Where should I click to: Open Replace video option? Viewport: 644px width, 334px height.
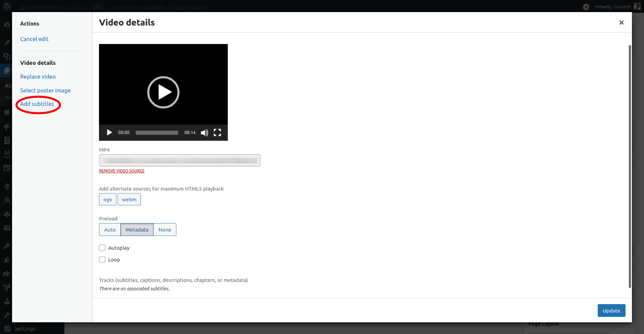(38, 77)
